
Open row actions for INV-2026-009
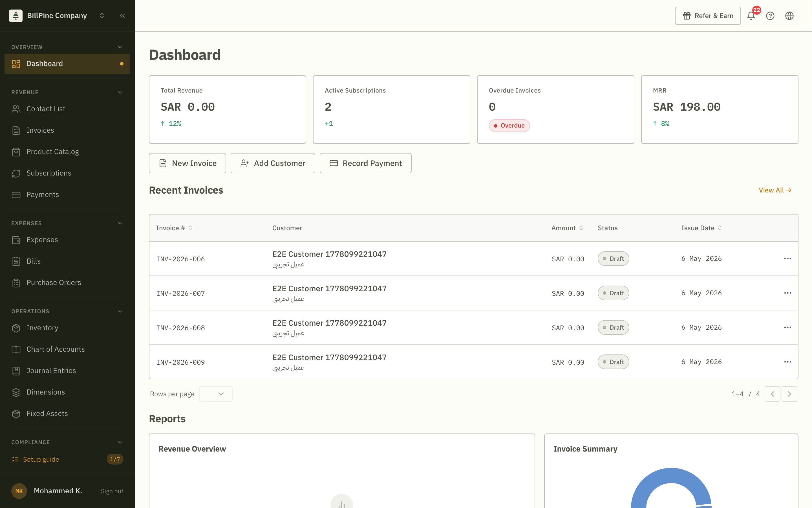(x=787, y=362)
